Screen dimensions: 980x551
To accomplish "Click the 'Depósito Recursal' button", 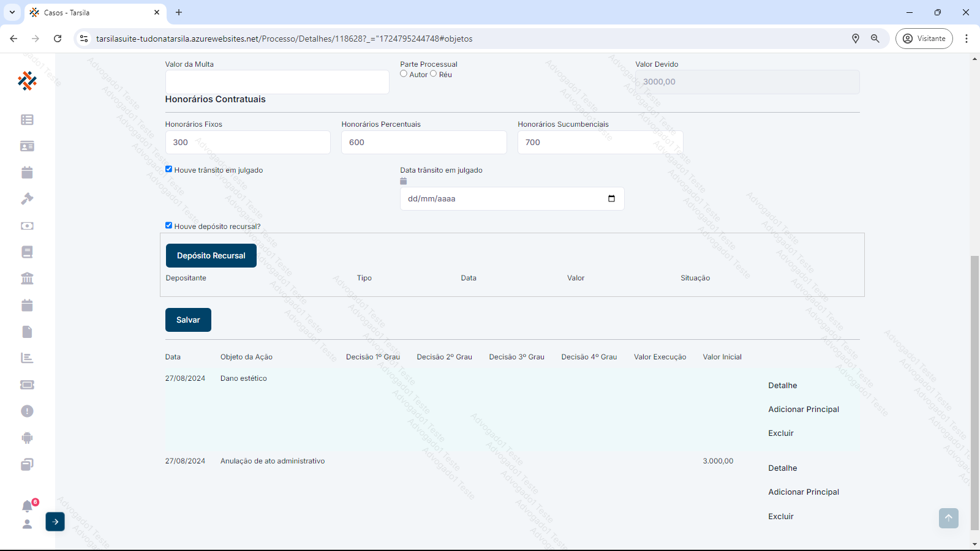I will pyautogui.click(x=211, y=256).
